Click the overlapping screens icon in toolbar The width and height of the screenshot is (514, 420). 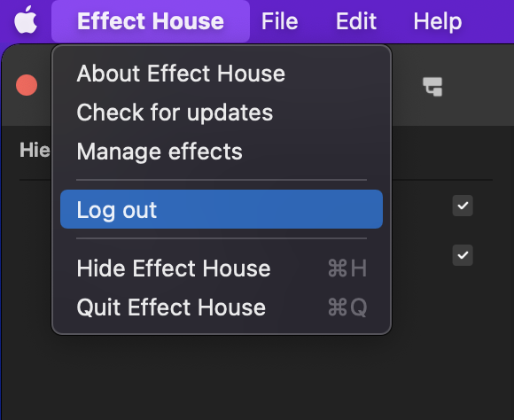coord(432,87)
